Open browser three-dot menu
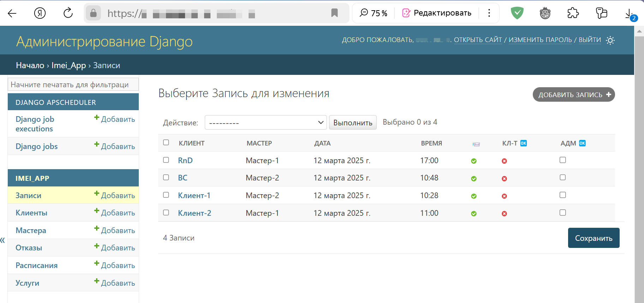644x303 pixels. [x=489, y=13]
